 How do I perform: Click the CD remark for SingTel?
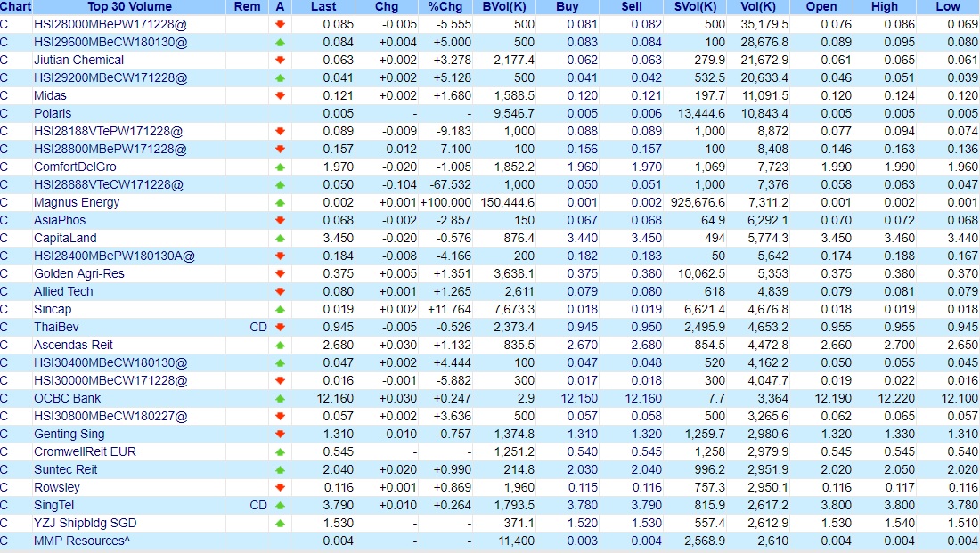(258, 505)
